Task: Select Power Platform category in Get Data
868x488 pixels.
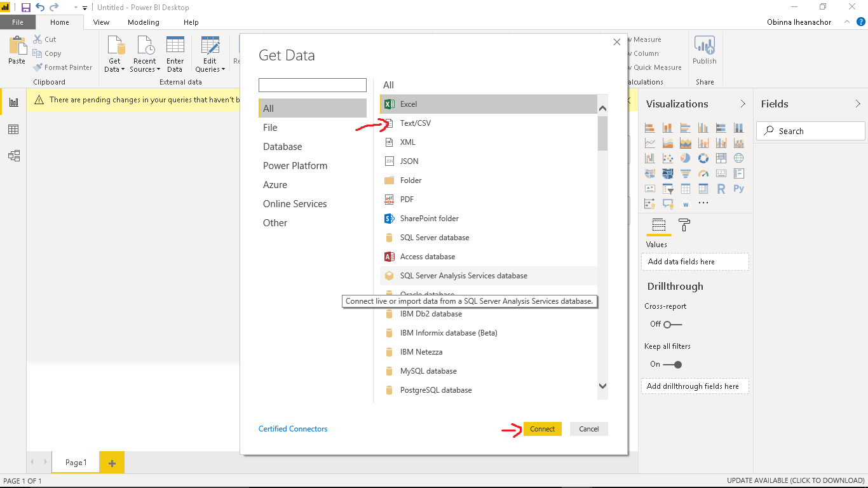Action: click(313, 165)
